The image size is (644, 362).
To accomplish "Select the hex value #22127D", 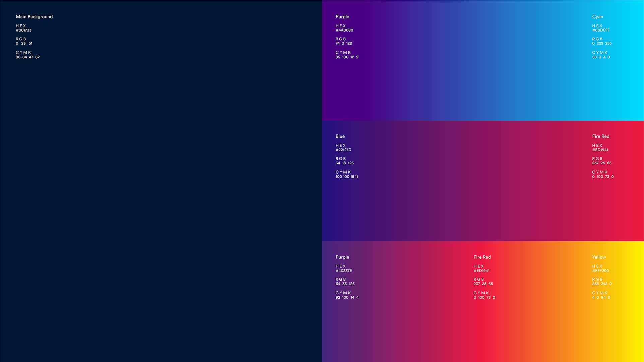I will point(343,150).
